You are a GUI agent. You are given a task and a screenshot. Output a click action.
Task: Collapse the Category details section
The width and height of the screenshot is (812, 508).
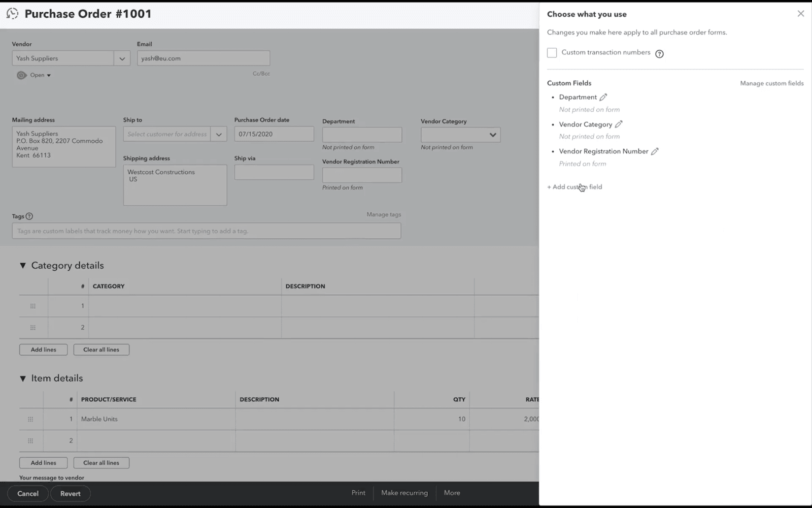(x=22, y=266)
